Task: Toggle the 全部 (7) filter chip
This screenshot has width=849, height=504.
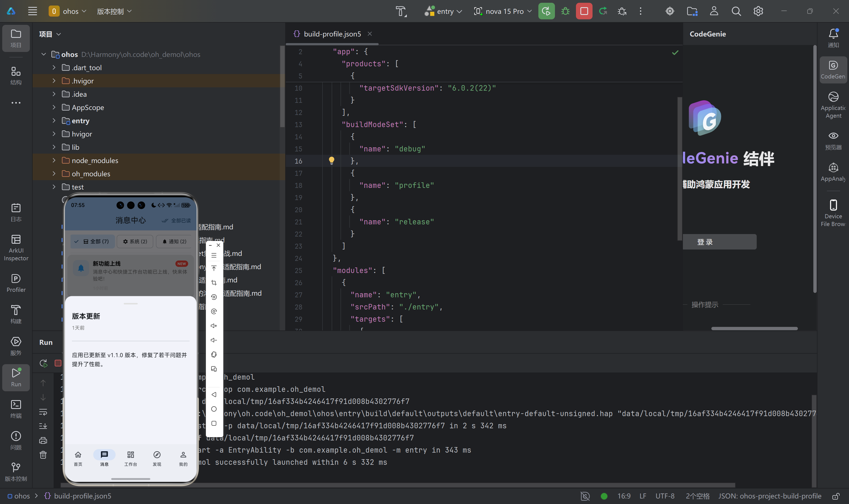Action: (92, 242)
